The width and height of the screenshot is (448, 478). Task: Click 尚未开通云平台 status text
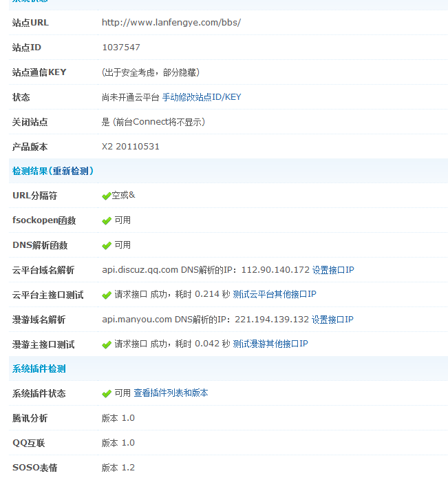(130, 97)
